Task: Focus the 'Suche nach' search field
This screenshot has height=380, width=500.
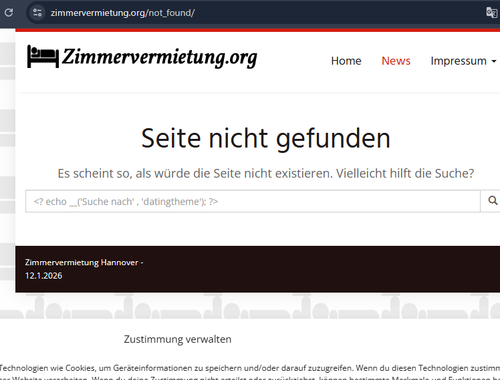Action: point(253,201)
